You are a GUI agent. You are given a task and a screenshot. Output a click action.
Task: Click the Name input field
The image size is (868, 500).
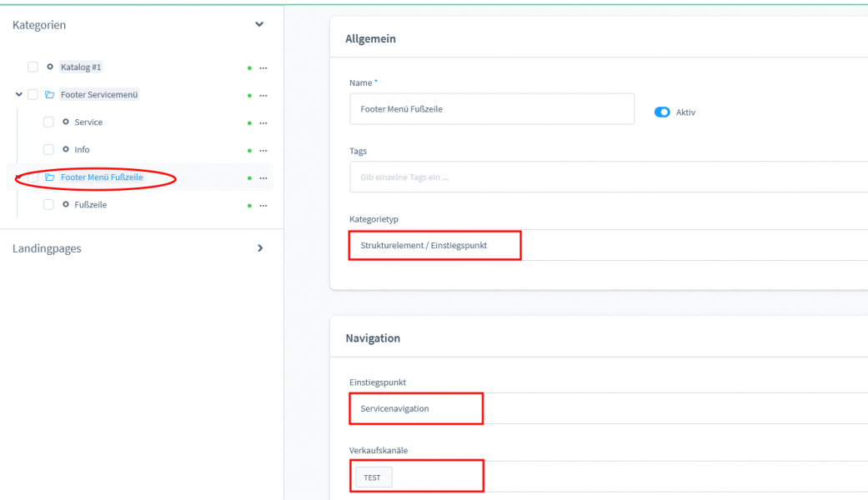[x=492, y=109]
